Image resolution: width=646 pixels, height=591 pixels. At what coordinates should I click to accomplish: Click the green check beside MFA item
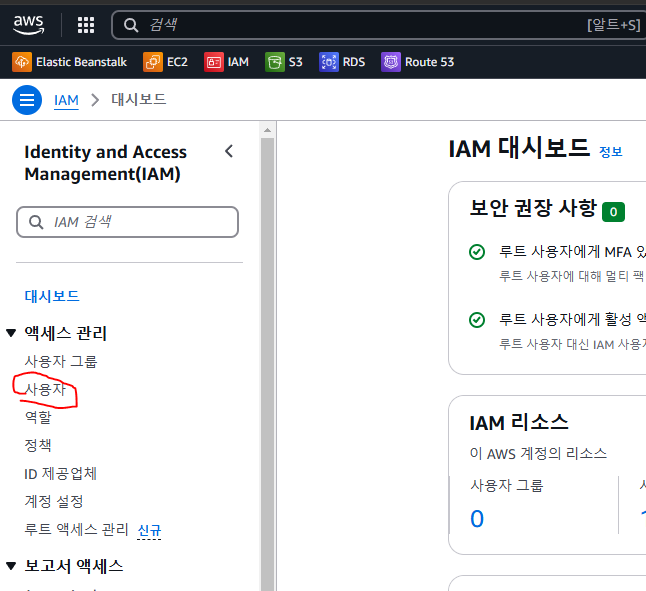pos(477,252)
